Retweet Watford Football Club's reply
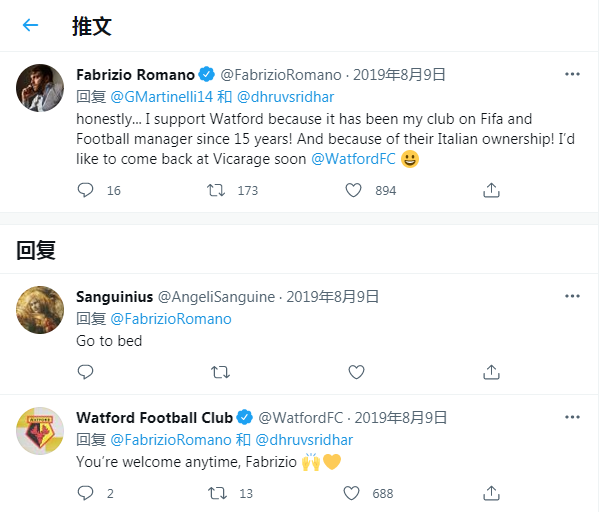The width and height of the screenshot is (604, 512). click(x=215, y=493)
